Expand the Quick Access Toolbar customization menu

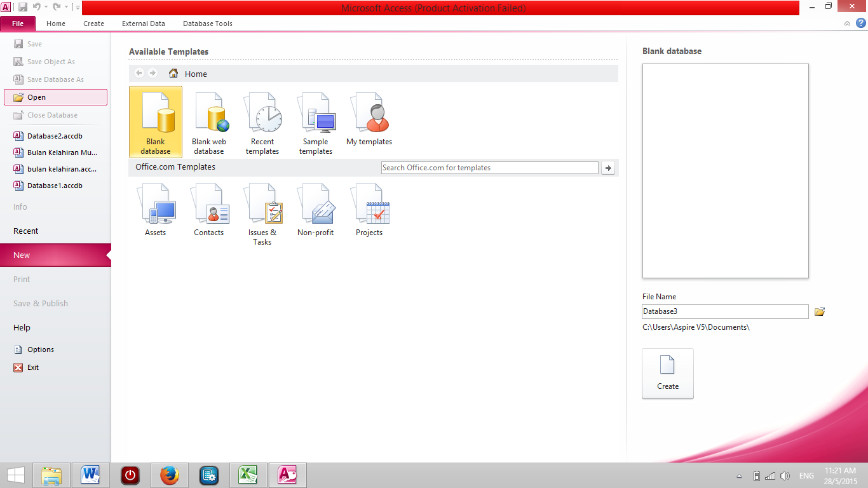pos(77,8)
